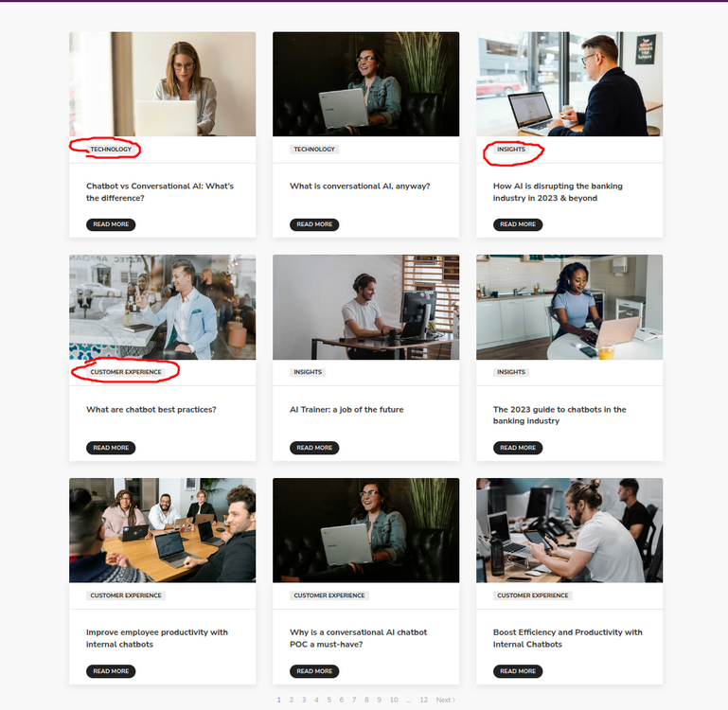Click Insights tag on the AI Trainer card

(x=308, y=372)
